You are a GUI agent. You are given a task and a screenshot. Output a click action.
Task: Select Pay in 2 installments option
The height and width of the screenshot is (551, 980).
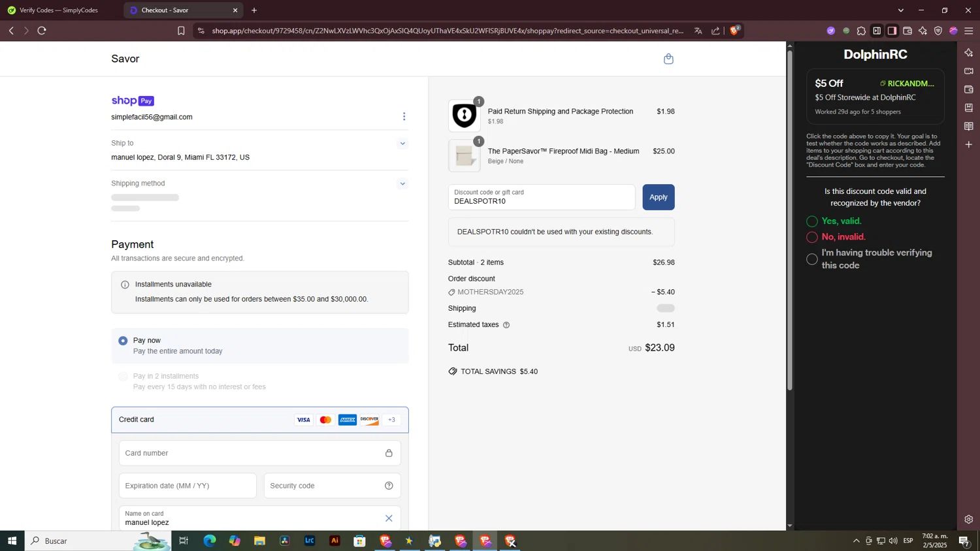123,377
